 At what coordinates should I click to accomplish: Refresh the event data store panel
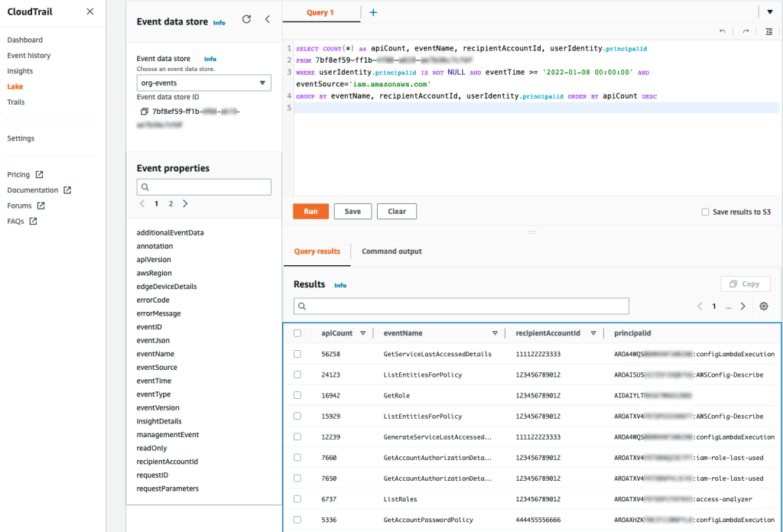click(x=246, y=19)
